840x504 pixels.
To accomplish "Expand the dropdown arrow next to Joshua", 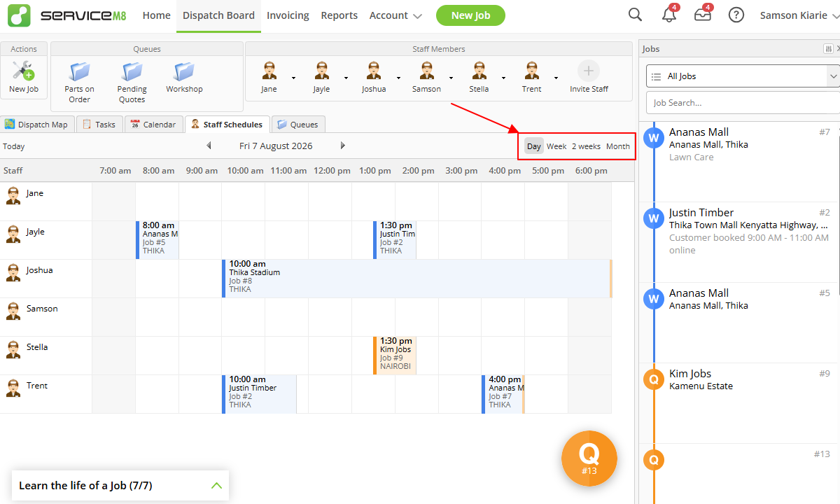I will 398,78.
